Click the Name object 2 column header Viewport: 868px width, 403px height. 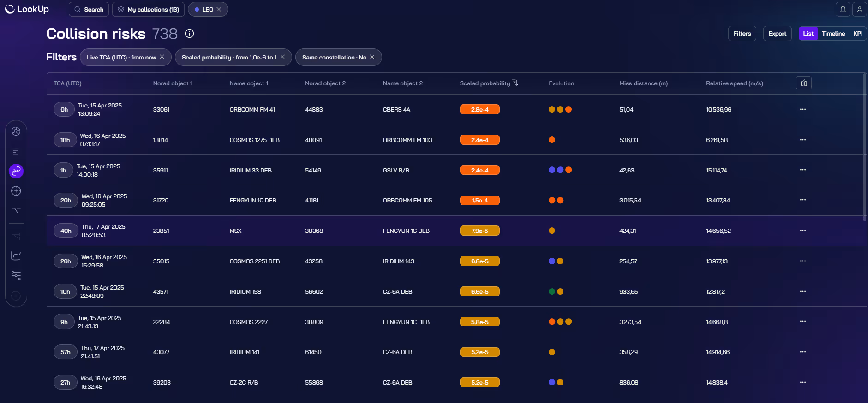point(402,83)
